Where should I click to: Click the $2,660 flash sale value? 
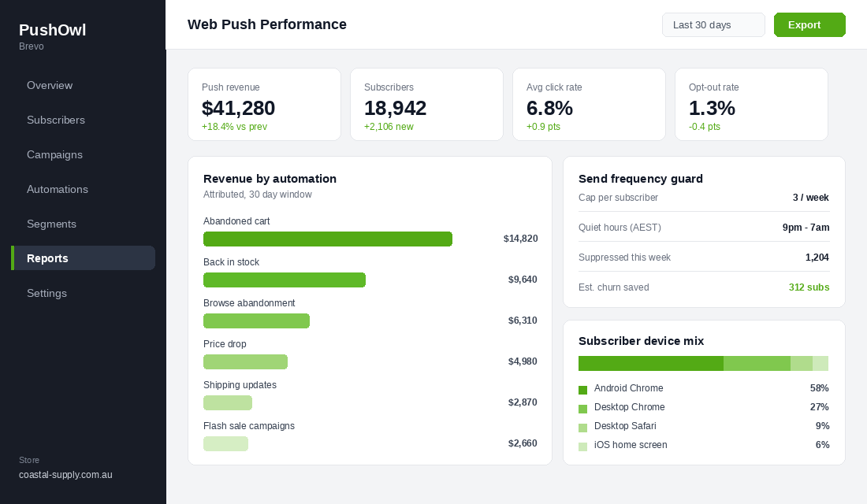tap(523, 443)
